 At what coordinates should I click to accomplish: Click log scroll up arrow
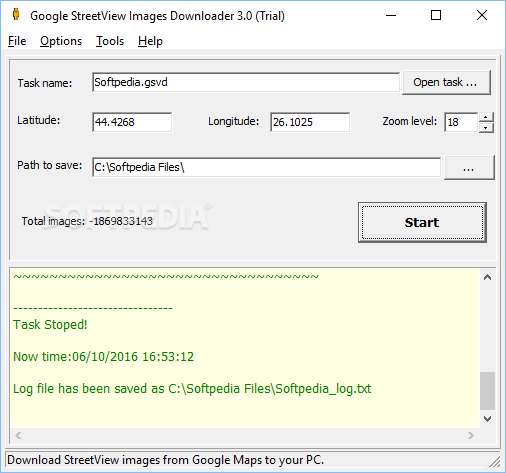pyautogui.click(x=487, y=277)
